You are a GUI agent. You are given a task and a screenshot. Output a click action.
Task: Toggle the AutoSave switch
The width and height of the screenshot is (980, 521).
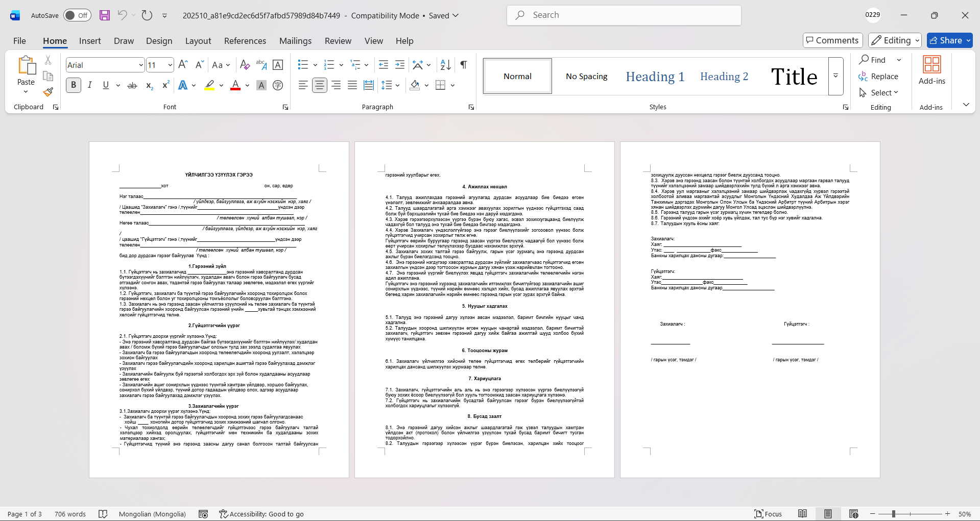click(77, 15)
